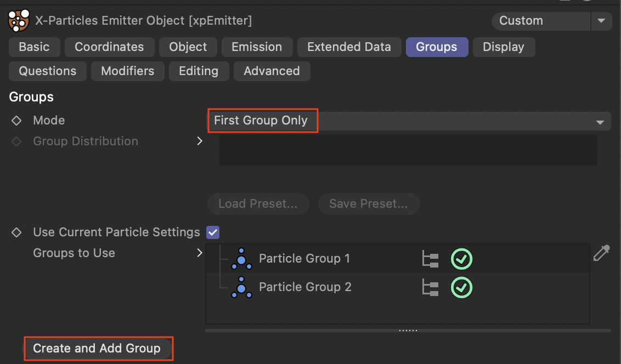Image resolution: width=621 pixels, height=364 pixels.
Task: Open the Object tab
Action: [x=188, y=47]
